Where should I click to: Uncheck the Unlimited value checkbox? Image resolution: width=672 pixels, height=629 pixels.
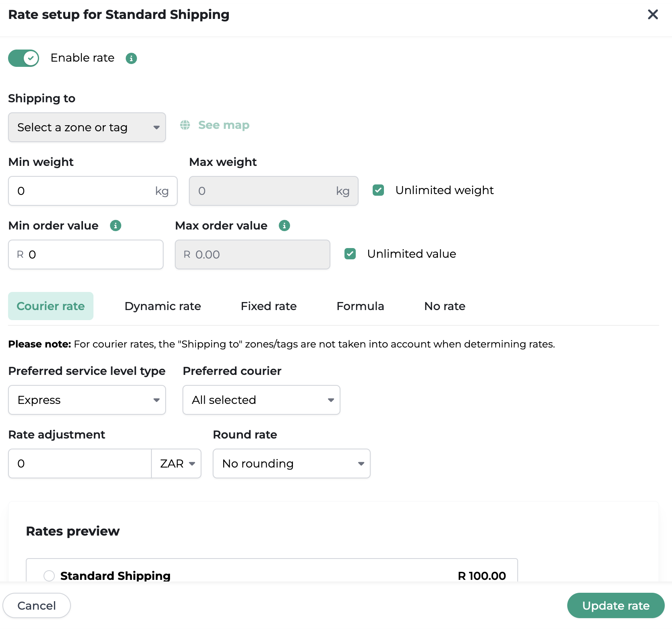coord(350,254)
